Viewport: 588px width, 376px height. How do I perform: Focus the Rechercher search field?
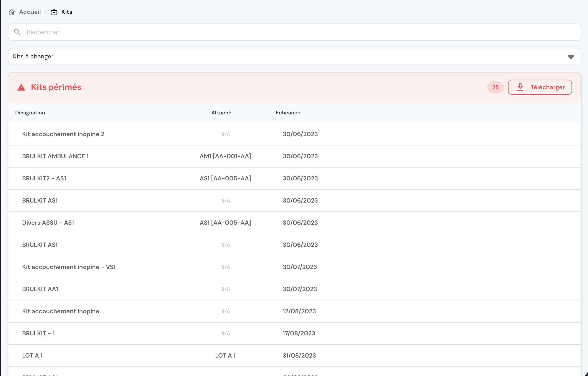tap(293, 32)
